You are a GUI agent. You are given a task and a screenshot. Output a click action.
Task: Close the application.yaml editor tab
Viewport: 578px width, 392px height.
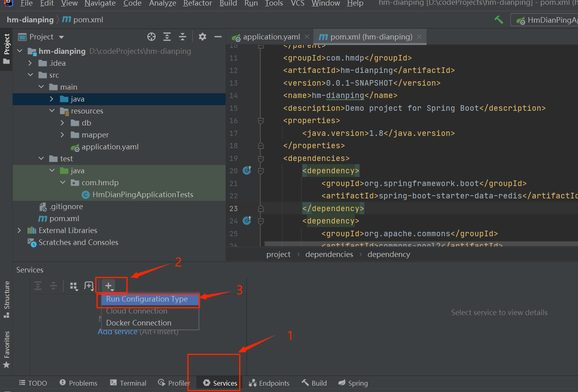pos(307,37)
